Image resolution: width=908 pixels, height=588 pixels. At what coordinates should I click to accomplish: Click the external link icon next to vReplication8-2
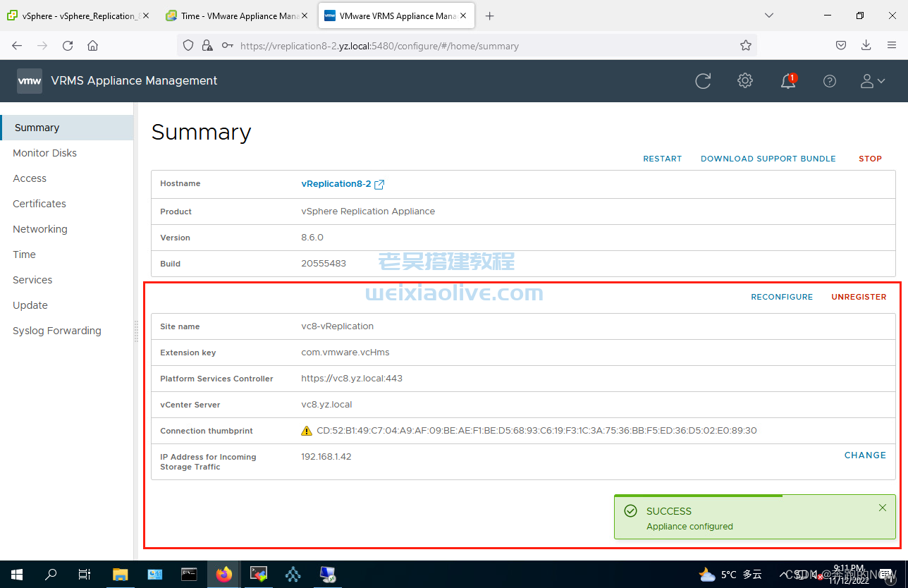tap(379, 184)
